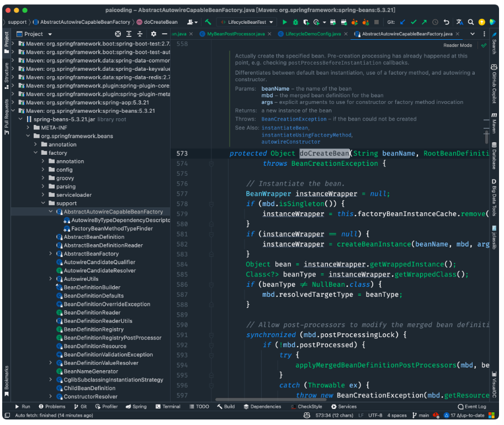Open the Database tool window
Viewport: 504px width, 425px height.
[x=494, y=156]
